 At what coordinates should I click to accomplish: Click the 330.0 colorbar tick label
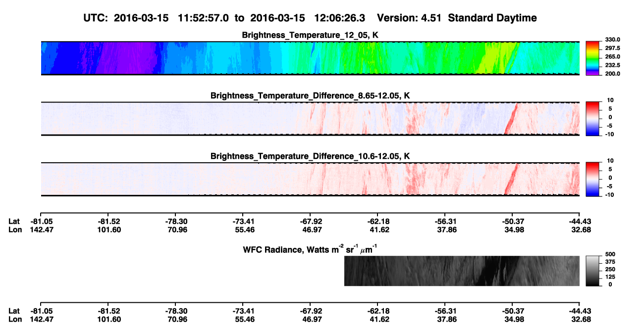pos(612,40)
